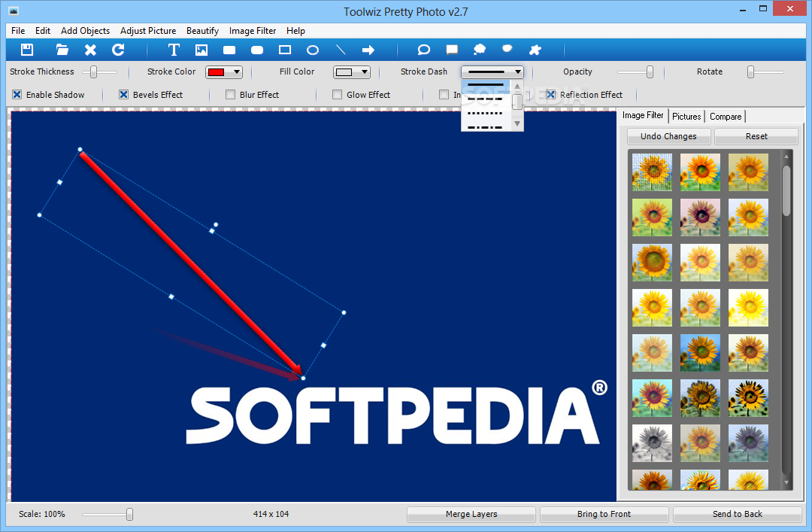
Task: Delete the object with the X icon
Action: click(x=90, y=50)
